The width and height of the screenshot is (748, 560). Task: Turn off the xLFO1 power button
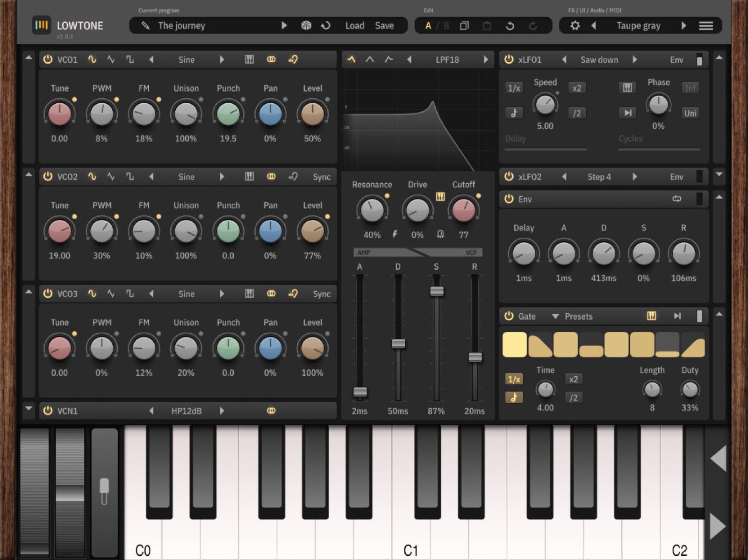(509, 59)
